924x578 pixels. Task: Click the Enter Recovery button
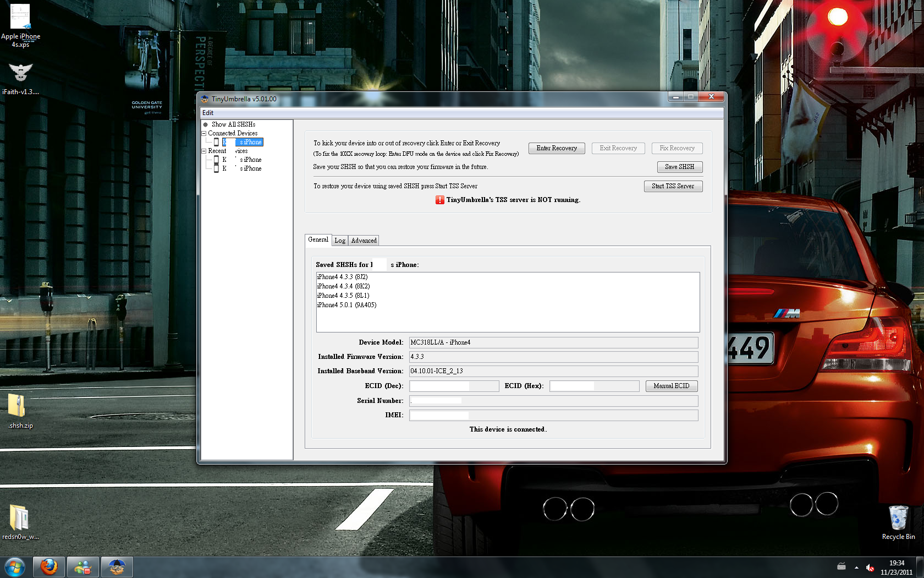point(557,148)
